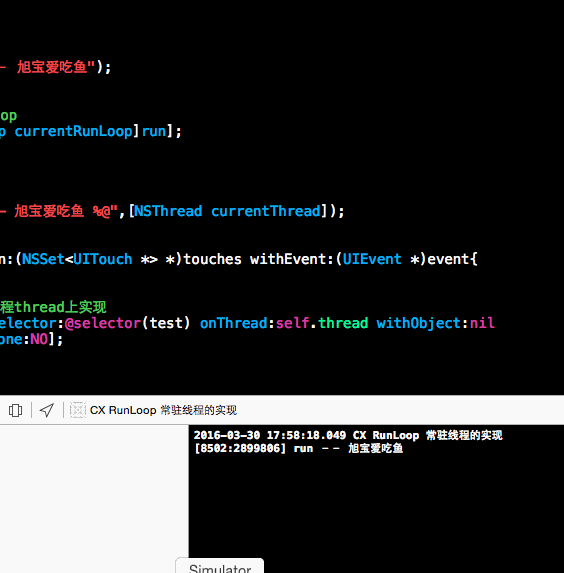Screen dimensions: 564x573
Task: Click @selector in the performSelector line
Action: 103,323
